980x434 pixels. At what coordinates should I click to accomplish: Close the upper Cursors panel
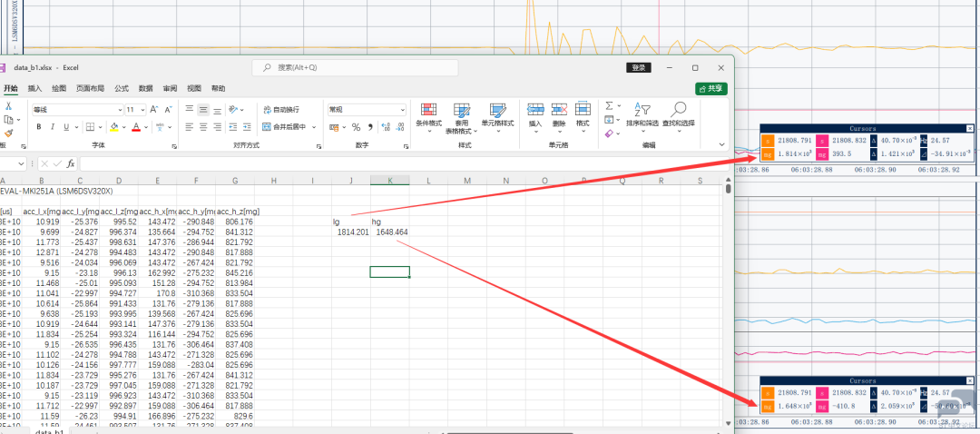pos(969,128)
